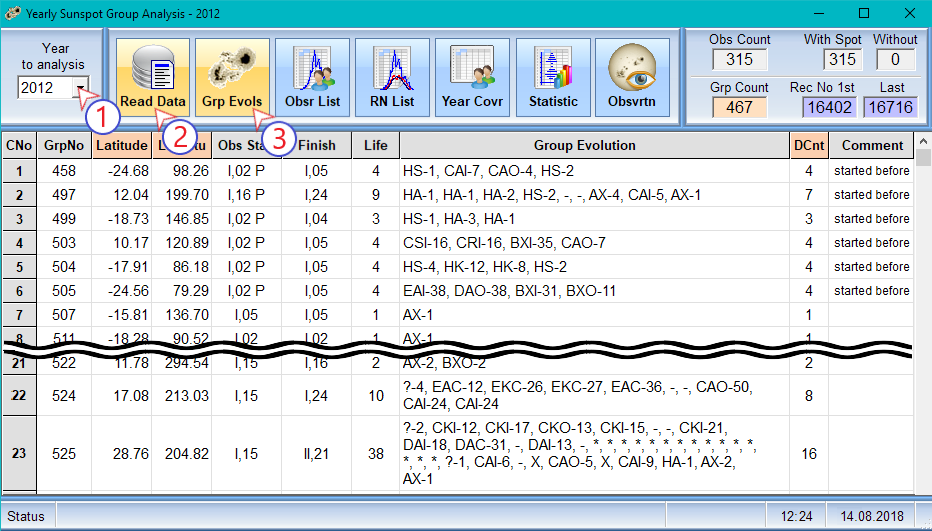This screenshot has width=932, height=531.
Task: Click comment 'started before' in row 6
Action: [871, 291]
